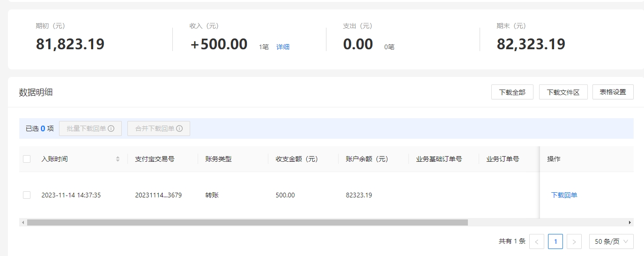The height and width of the screenshot is (256, 644).
Task: Click the 0.00 expenditure value
Action: point(358,44)
